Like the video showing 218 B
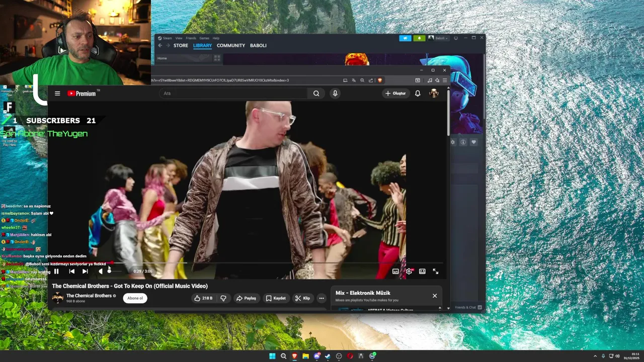Viewport: 644px width, 362px height. 203,298
